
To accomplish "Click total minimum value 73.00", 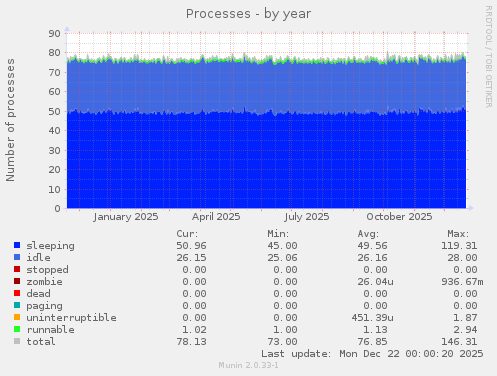I will (282, 342).
